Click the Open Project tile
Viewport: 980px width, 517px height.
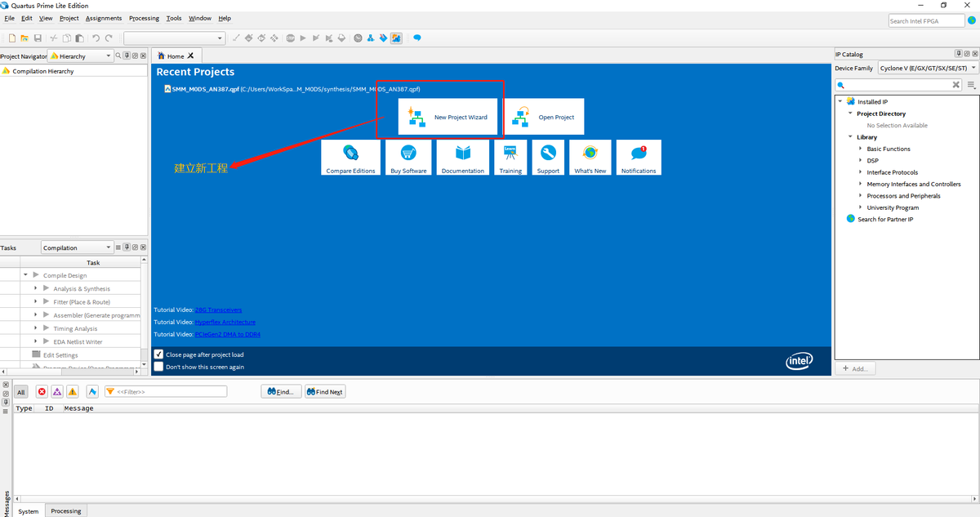(544, 117)
